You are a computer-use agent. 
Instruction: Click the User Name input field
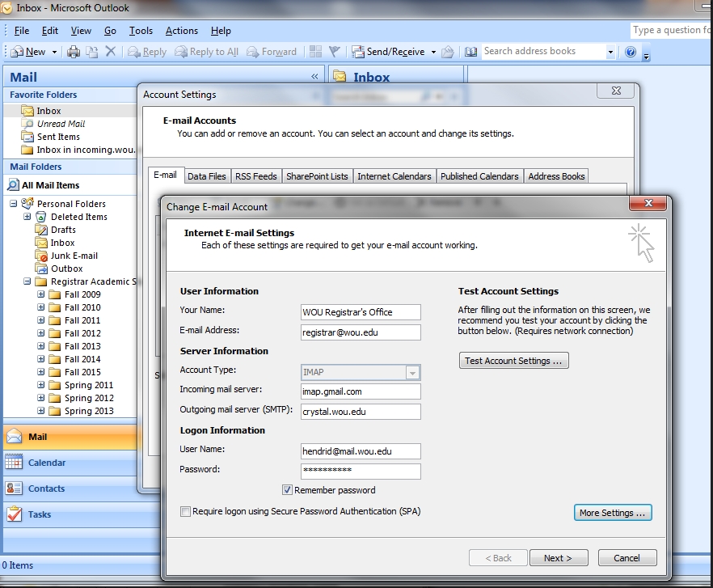coord(361,451)
